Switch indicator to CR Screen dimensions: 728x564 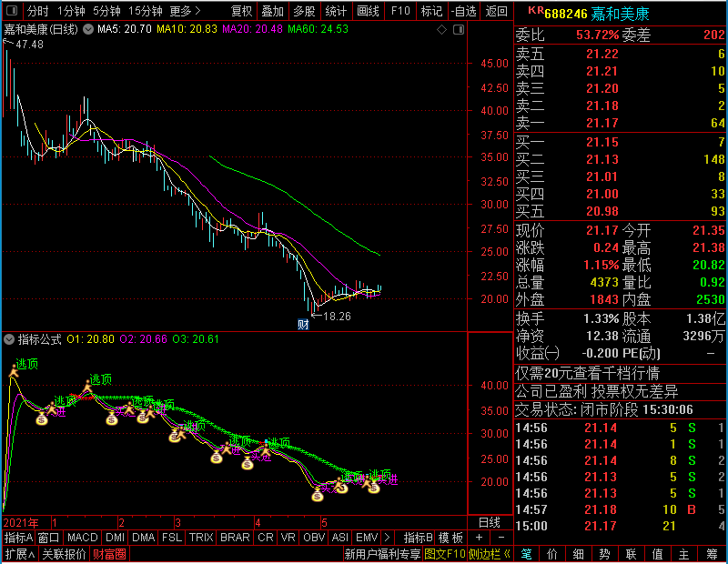(265, 538)
